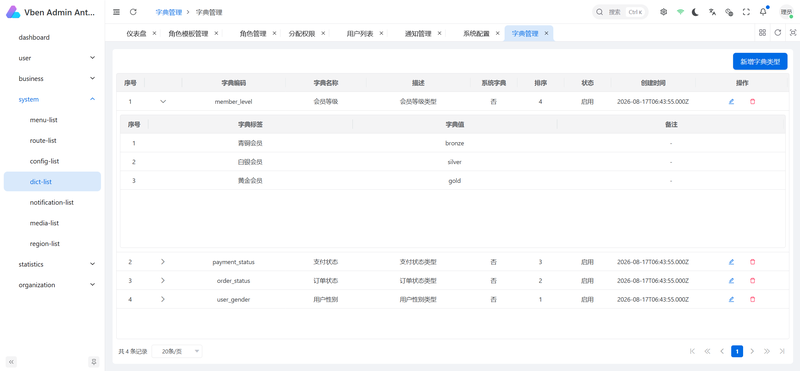Open region-list in the sidebar

(x=52, y=244)
